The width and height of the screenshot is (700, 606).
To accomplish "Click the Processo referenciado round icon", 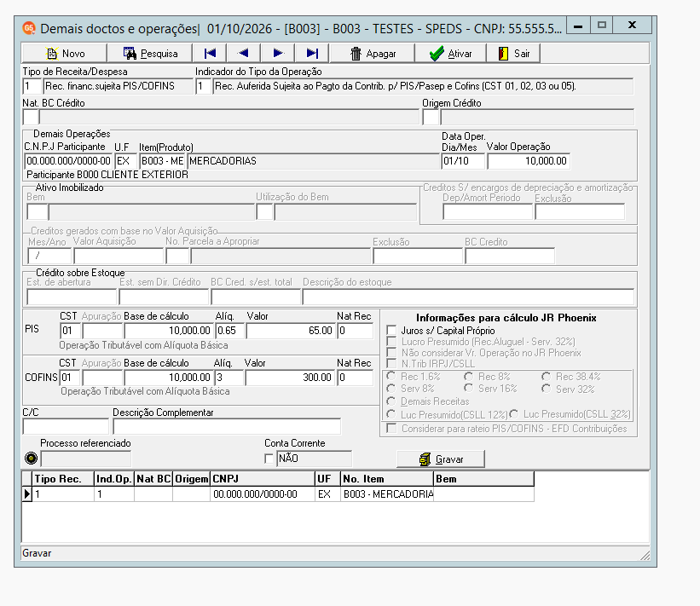I will 31,459.
